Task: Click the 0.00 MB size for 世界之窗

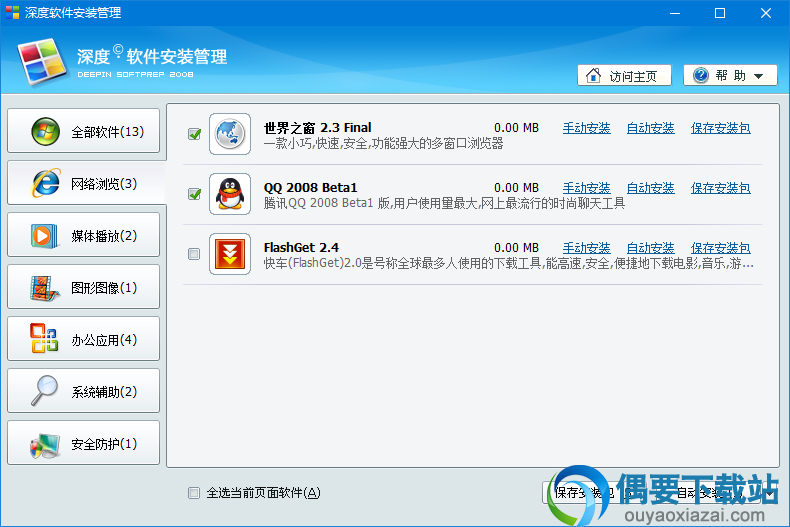Action: (516, 128)
